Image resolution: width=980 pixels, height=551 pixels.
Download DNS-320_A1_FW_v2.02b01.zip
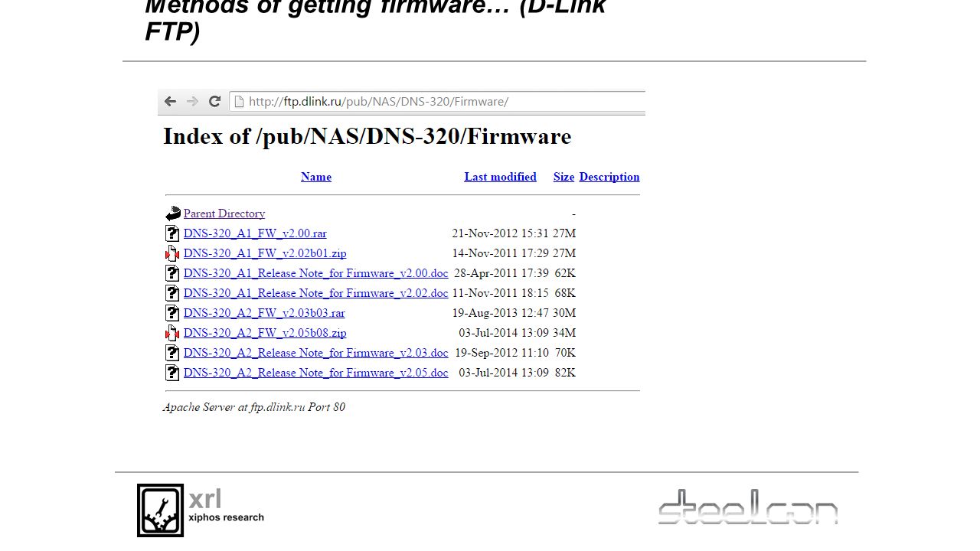pyautogui.click(x=265, y=253)
